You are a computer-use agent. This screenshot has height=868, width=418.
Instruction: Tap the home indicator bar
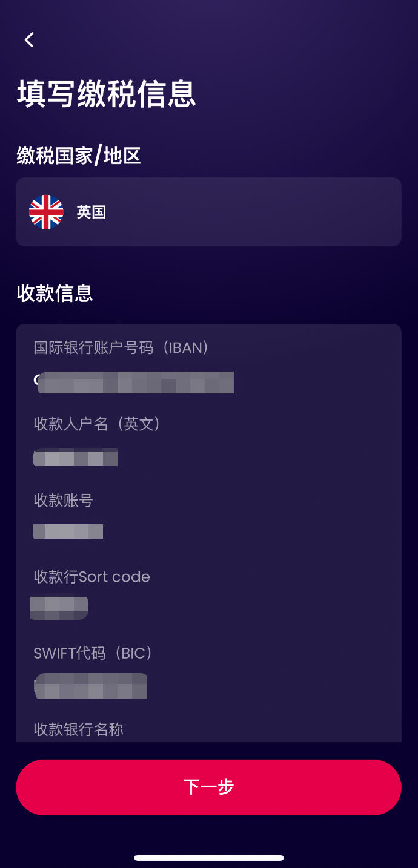point(208,858)
